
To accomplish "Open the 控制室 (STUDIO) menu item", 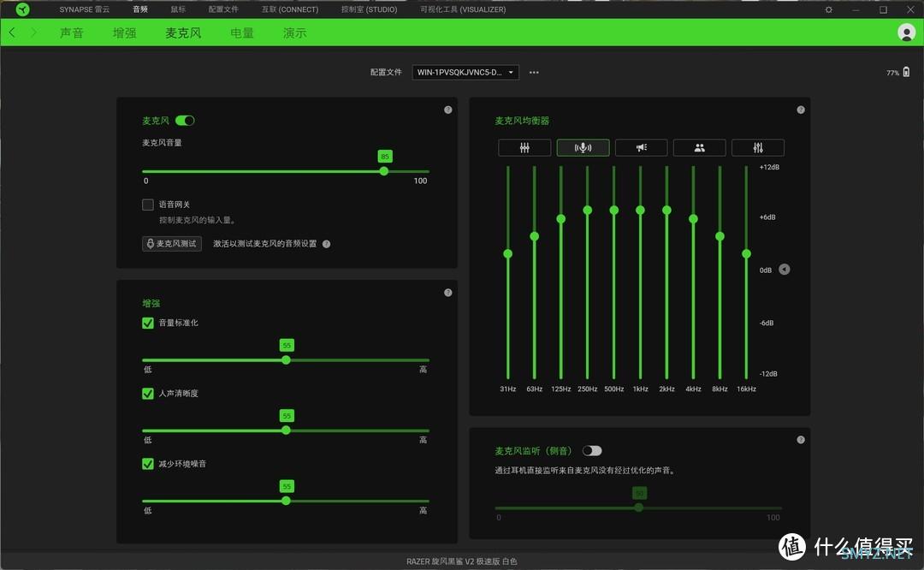I will pos(369,9).
